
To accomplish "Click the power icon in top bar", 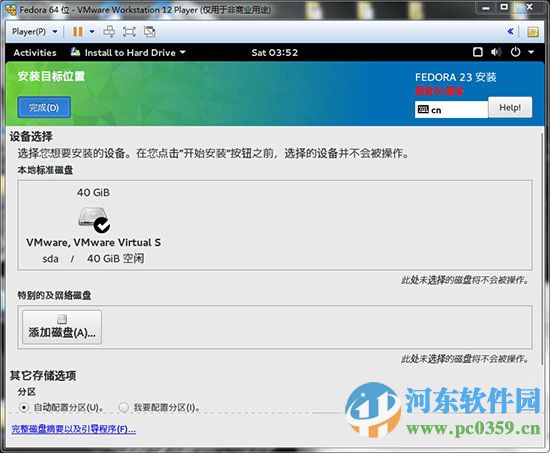I will click(515, 52).
